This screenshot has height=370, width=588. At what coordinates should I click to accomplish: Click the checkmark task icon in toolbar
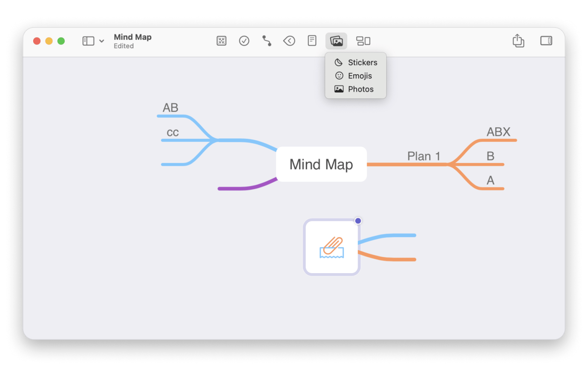pyautogui.click(x=244, y=41)
